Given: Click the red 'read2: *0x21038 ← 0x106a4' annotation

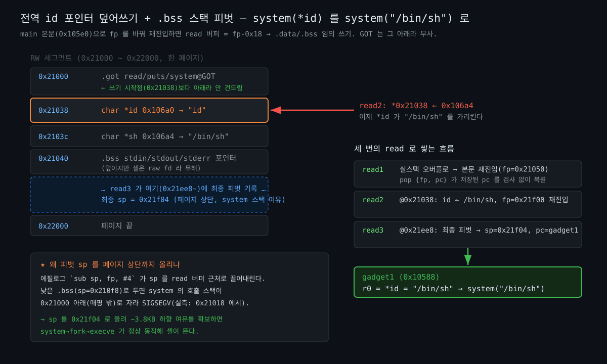Looking at the screenshot, I should 416,106.
